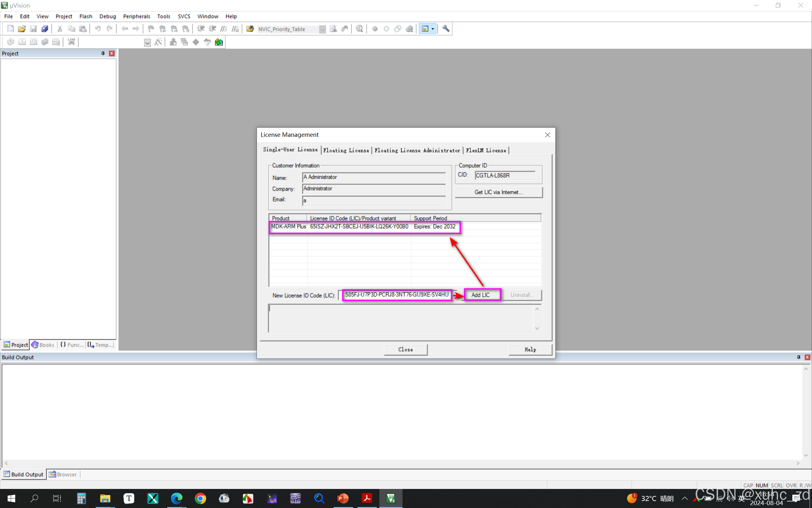The width and height of the screenshot is (812, 508).
Task: Click the CID computer ID field
Action: [x=505, y=175]
